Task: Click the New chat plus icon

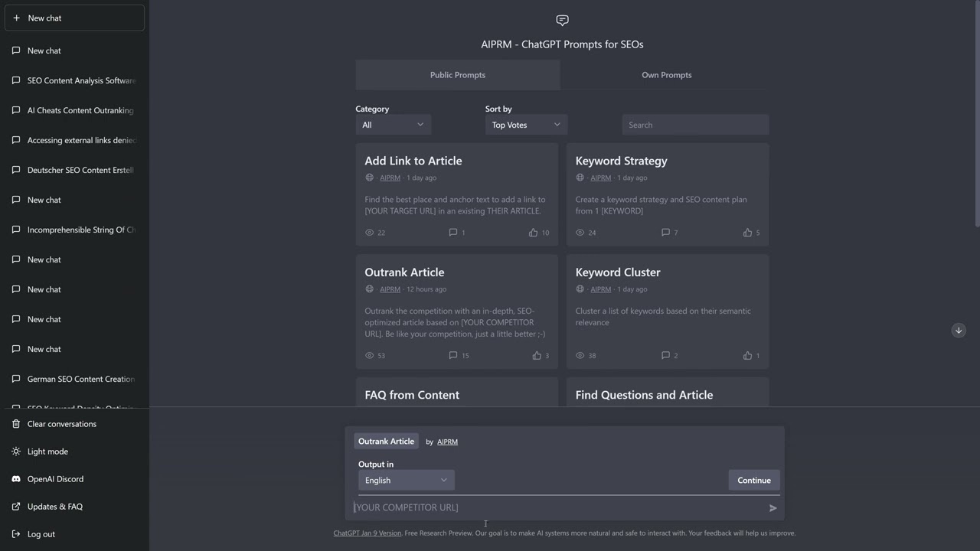Action: [16, 18]
